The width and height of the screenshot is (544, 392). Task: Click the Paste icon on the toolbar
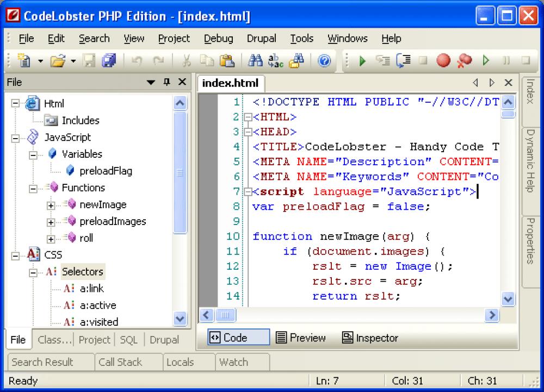click(226, 61)
